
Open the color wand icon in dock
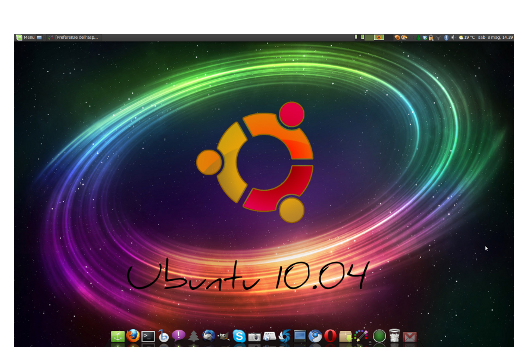[x=361, y=336]
